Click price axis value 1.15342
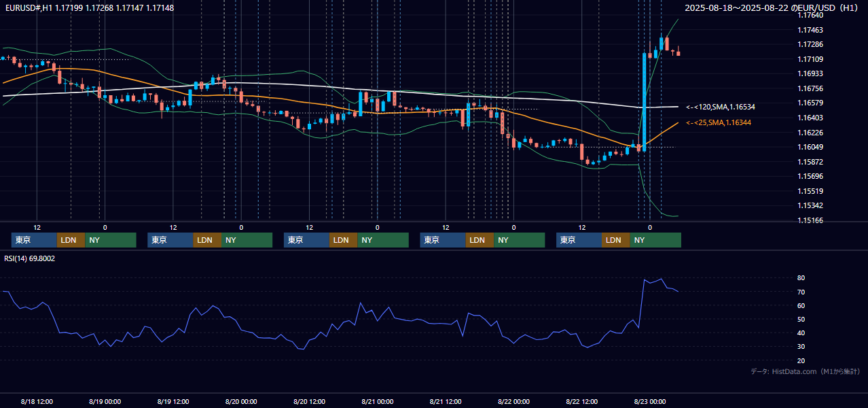 pyautogui.click(x=810, y=205)
